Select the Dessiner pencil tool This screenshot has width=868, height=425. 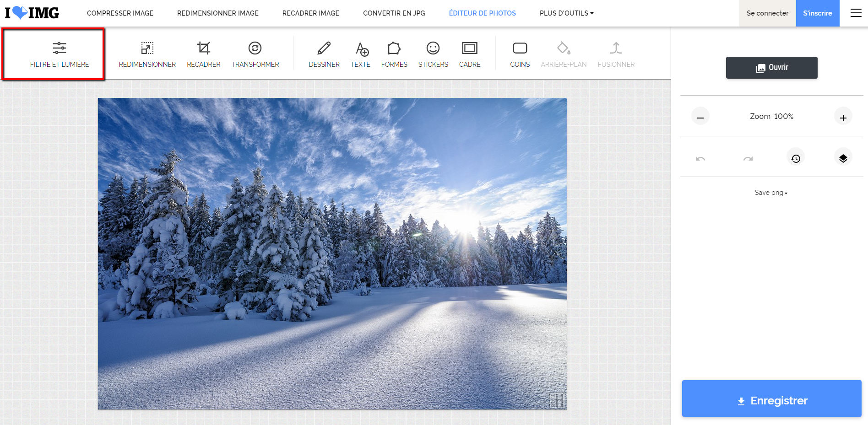pos(324,54)
